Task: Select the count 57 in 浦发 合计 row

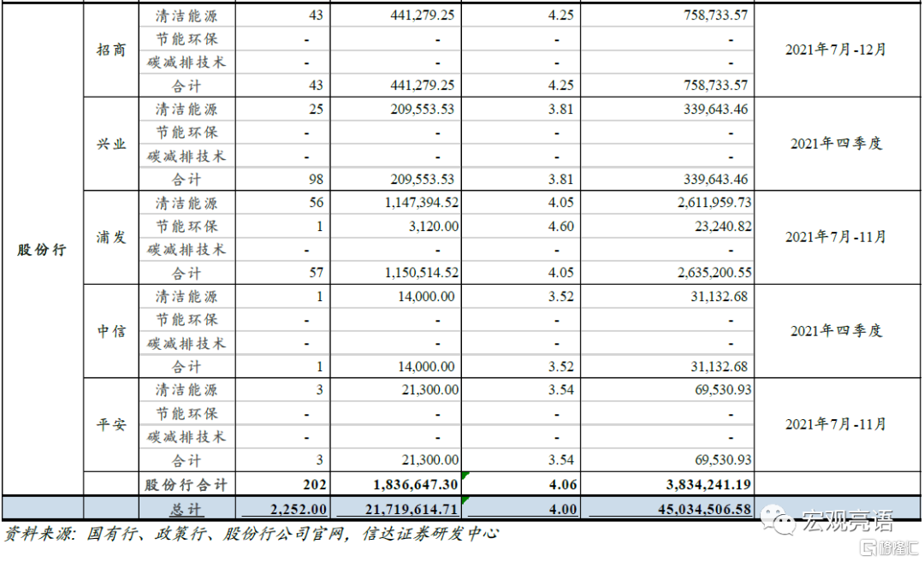Action: tap(316, 273)
